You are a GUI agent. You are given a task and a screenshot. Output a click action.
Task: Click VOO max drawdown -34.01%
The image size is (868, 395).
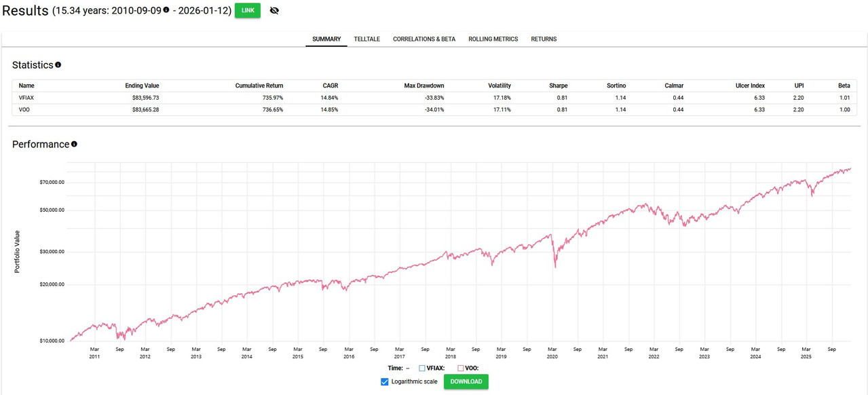(433, 109)
